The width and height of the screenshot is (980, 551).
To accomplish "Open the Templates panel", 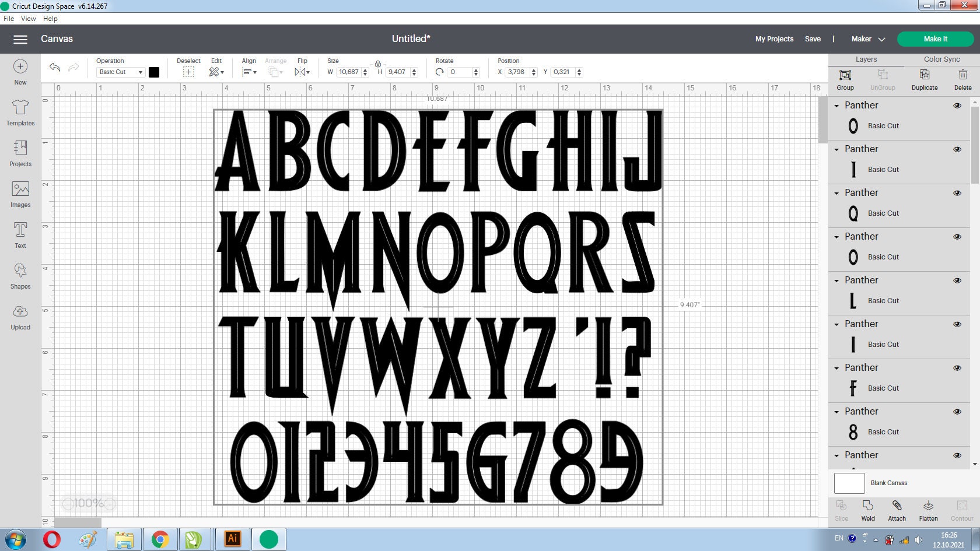I will (x=20, y=113).
